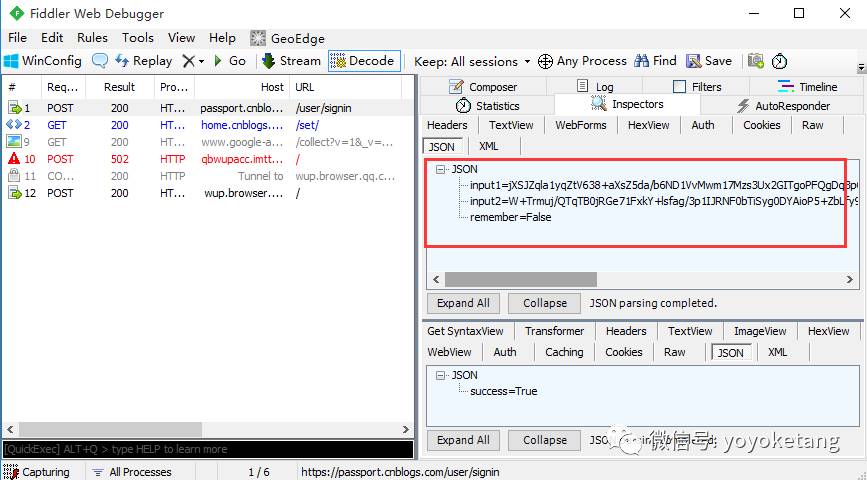Viewport: 867px width, 480px height.
Task: Open the Help menu
Action: point(222,38)
